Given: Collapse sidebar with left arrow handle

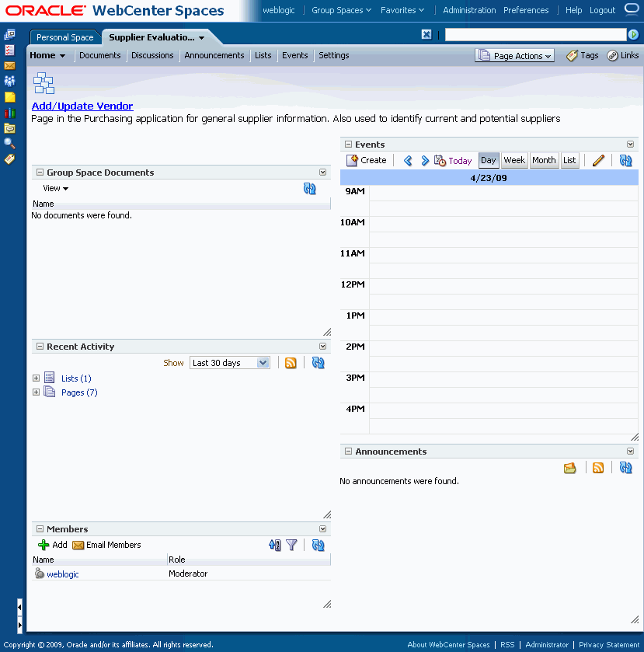Looking at the screenshot, I should [x=19, y=608].
